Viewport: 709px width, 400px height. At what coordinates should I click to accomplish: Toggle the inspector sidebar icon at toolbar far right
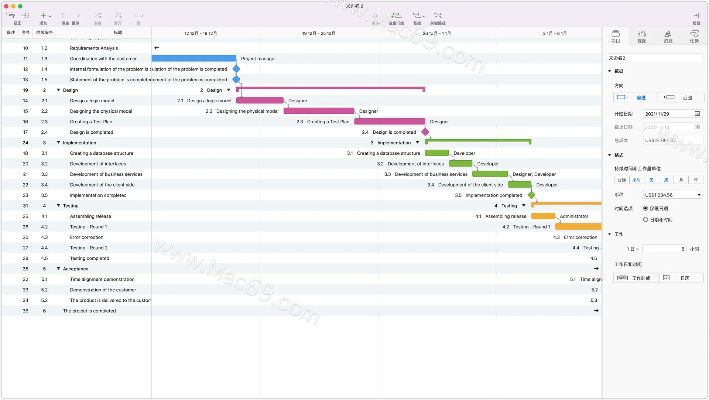pyautogui.click(x=694, y=15)
